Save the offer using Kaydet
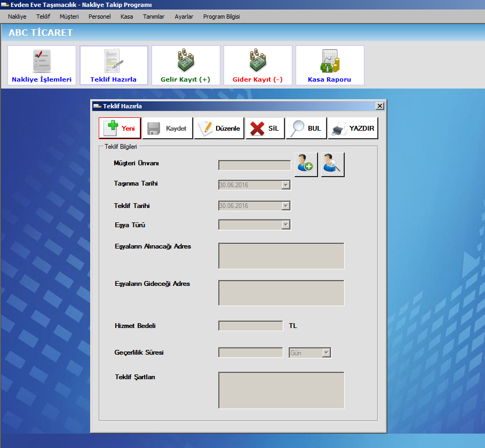485x448 pixels. coord(168,128)
